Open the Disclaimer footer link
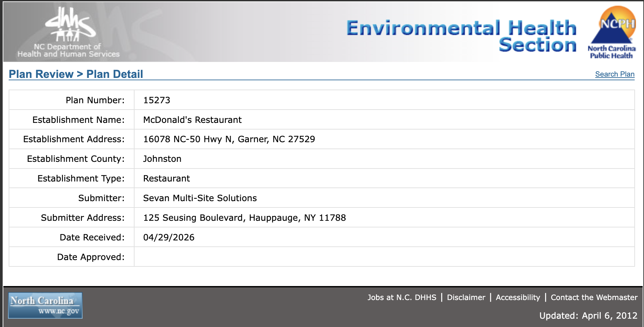 tap(466, 297)
